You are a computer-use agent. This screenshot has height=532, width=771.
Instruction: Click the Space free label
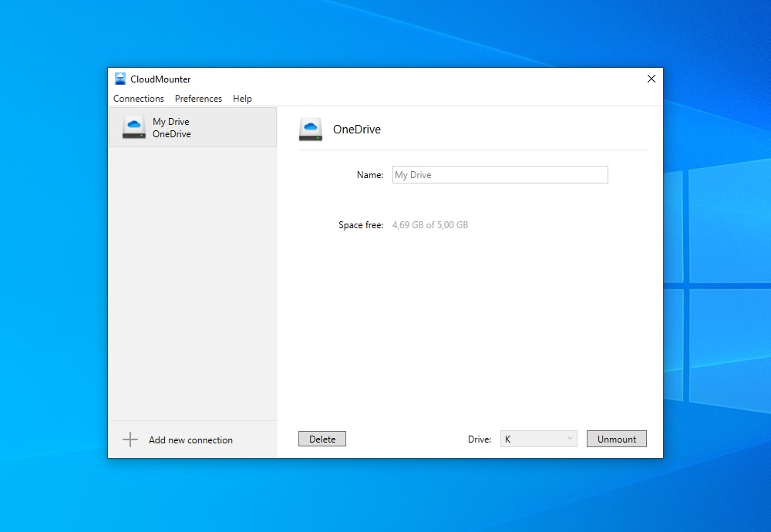(x=360, y=225)
